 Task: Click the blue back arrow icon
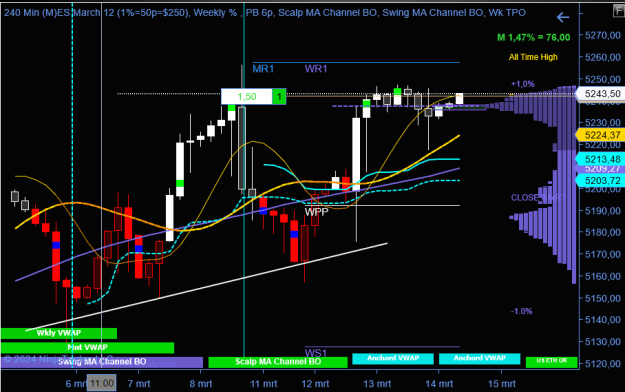coord(563,17)
